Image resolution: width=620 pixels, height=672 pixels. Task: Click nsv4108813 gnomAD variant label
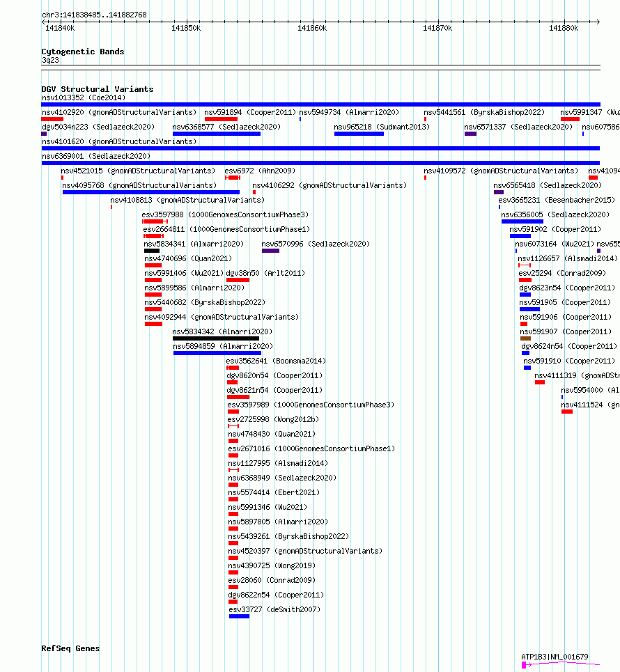187,200
